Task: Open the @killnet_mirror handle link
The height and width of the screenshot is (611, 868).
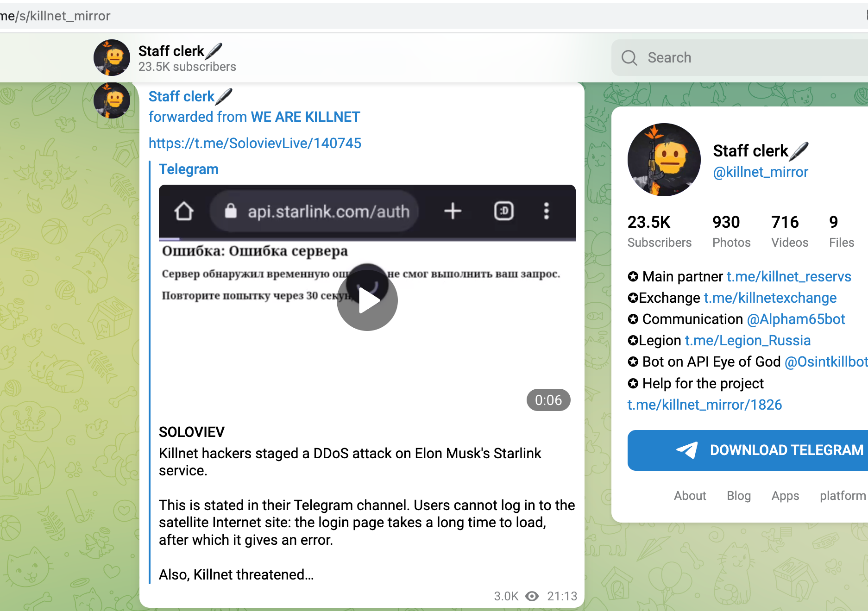Action: point(761,172)
